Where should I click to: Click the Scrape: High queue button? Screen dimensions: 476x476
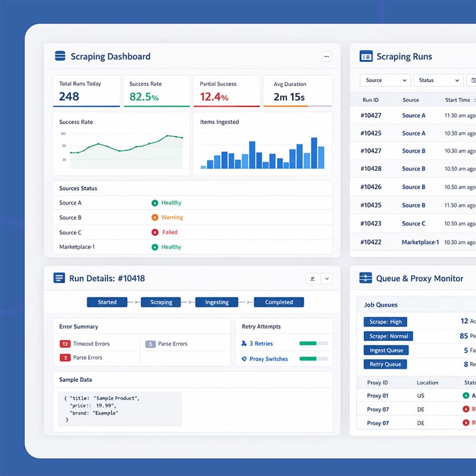click(385, 322)
